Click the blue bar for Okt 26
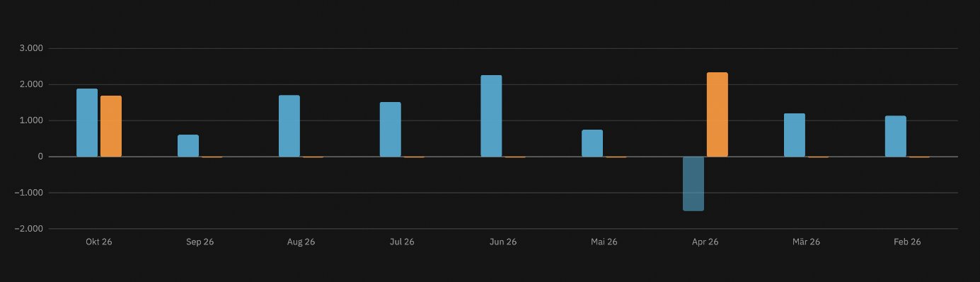Image resolution: width=980 pixels, height=282 pixels. [x=87, y=123]
